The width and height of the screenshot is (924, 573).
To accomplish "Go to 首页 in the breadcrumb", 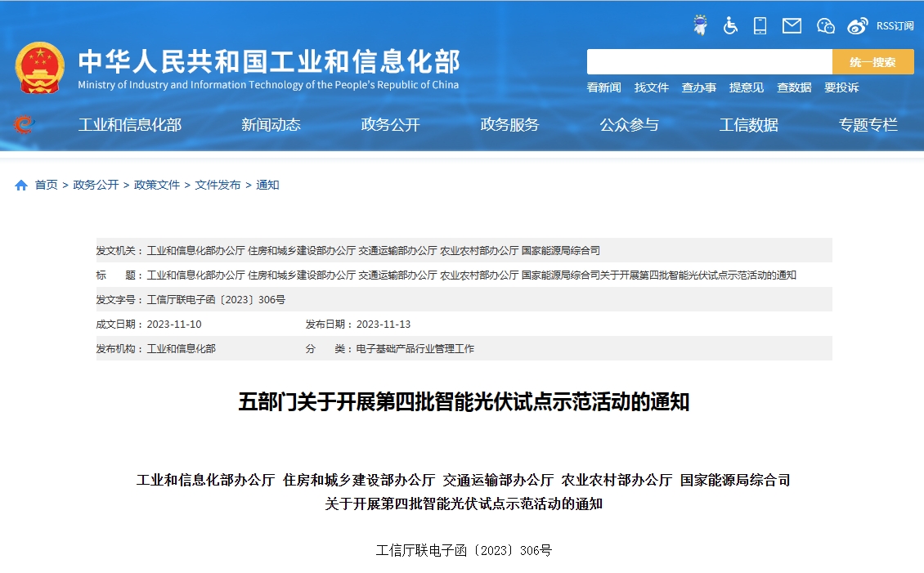I will pos(46,185).
